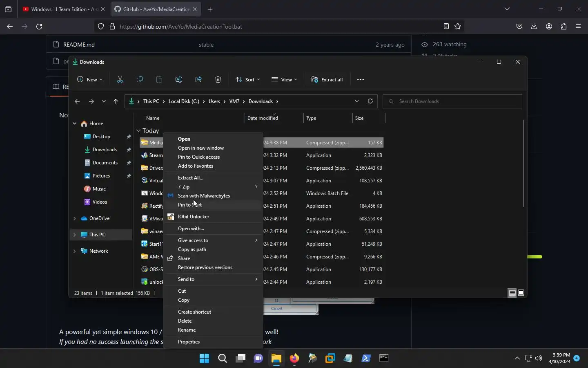Open Firefox downloads panel
Screen dimensions: 588x368
coord(534,27)
